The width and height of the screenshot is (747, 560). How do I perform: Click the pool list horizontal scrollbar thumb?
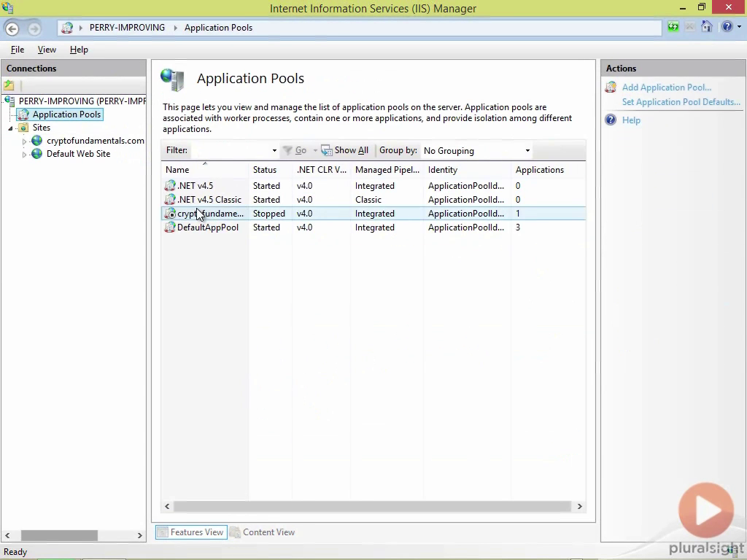coord(372,506)
